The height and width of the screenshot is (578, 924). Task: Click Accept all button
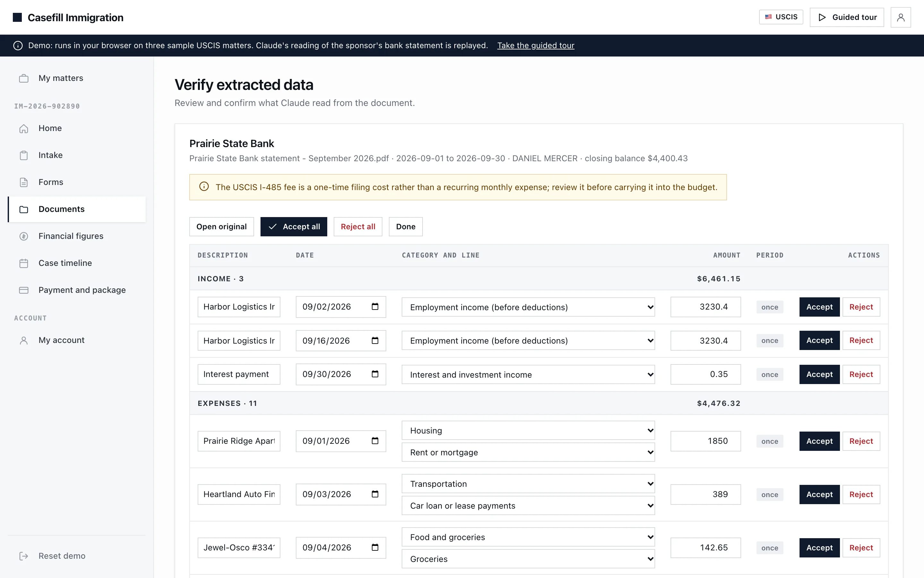[x=294, y=227]
